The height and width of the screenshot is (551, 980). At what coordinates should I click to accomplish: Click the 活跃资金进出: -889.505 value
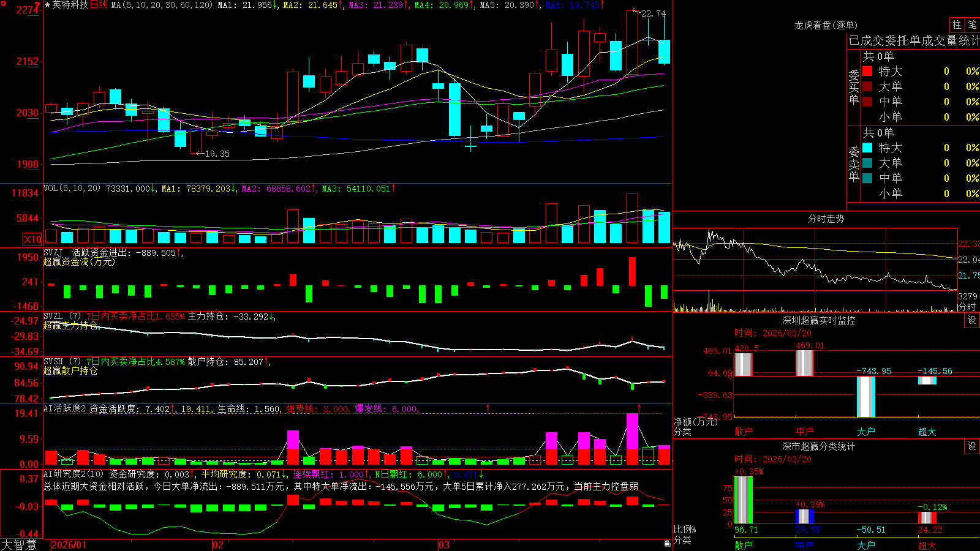tap(124, 252)
